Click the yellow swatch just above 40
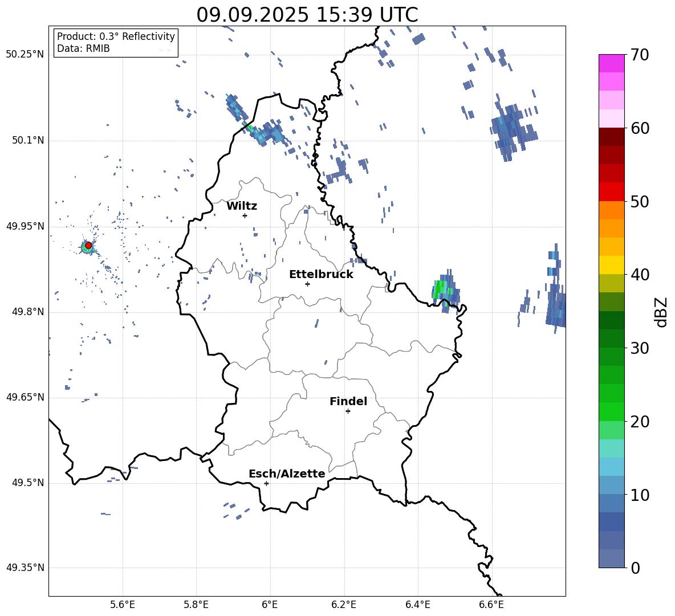675x616 pixels. 612,265
